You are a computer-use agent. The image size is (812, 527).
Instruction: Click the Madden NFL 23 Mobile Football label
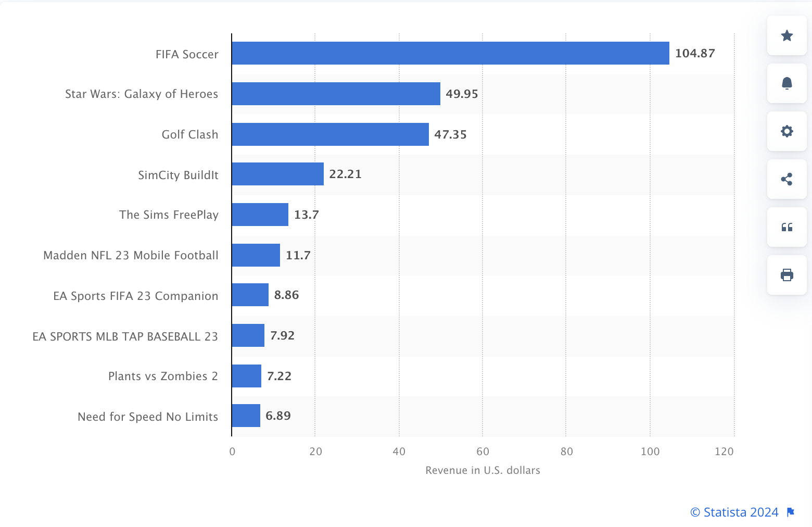131,255
